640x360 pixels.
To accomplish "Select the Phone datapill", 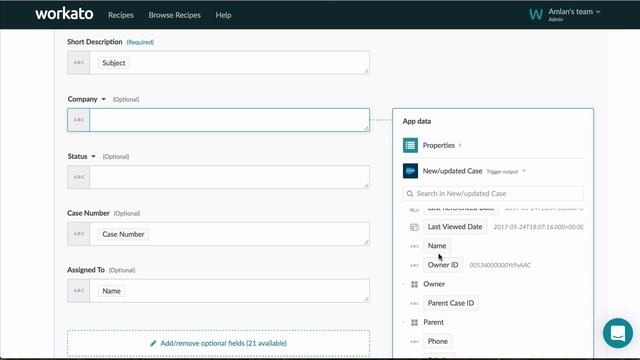I will 438,341.
